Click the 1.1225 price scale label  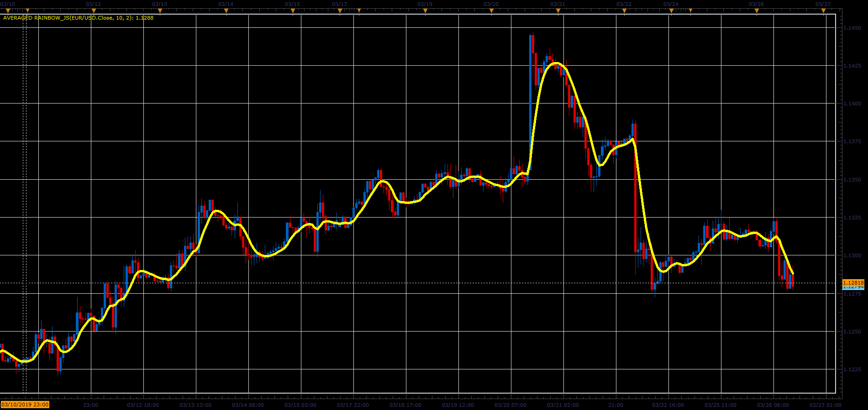pos(852,369)
